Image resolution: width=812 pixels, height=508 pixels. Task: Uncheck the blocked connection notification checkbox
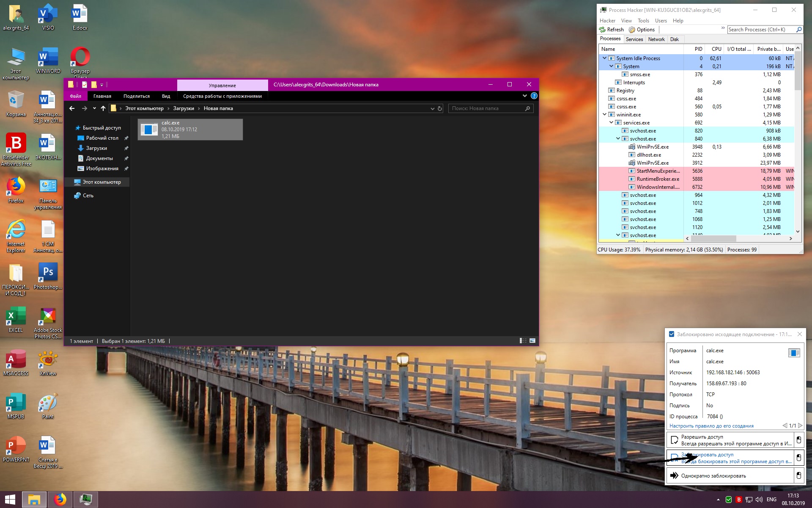tap(671, 334)
